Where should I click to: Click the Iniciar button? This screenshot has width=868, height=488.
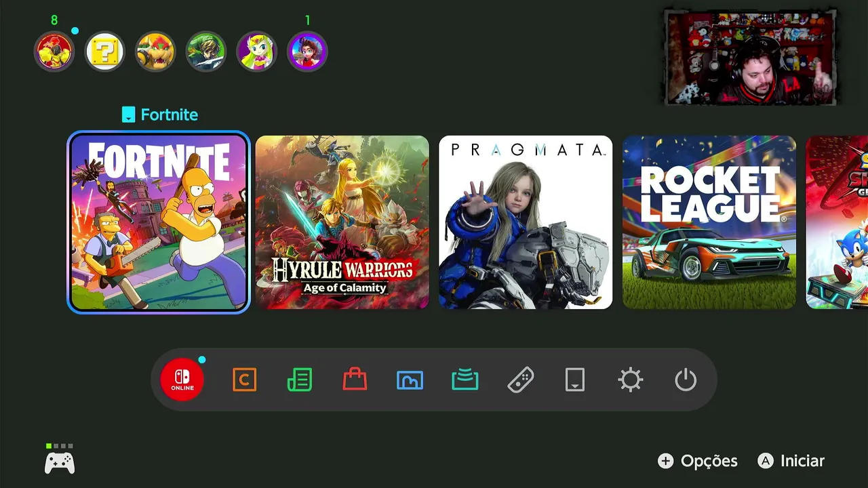(x=791, y=461)
